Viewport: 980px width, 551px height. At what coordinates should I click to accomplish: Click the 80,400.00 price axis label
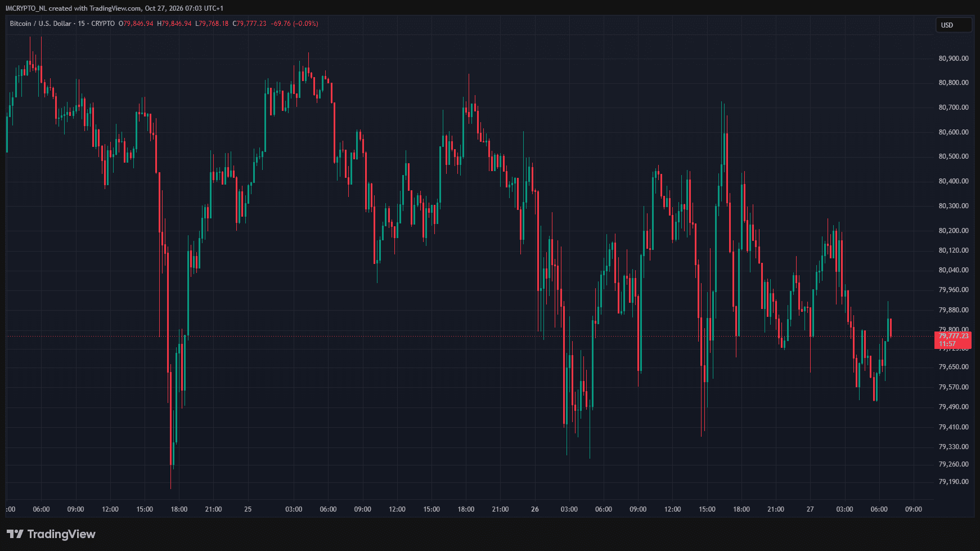(954, 181)
